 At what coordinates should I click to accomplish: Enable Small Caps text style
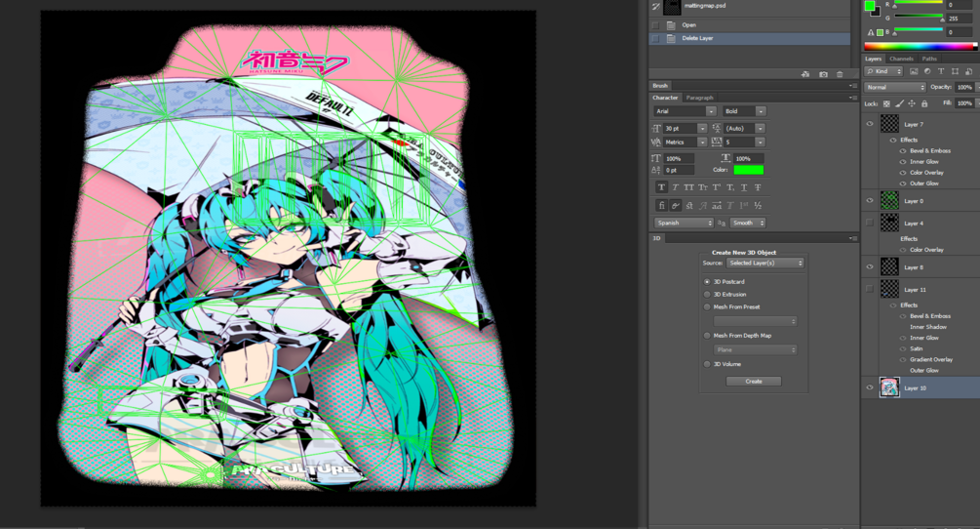702,187
